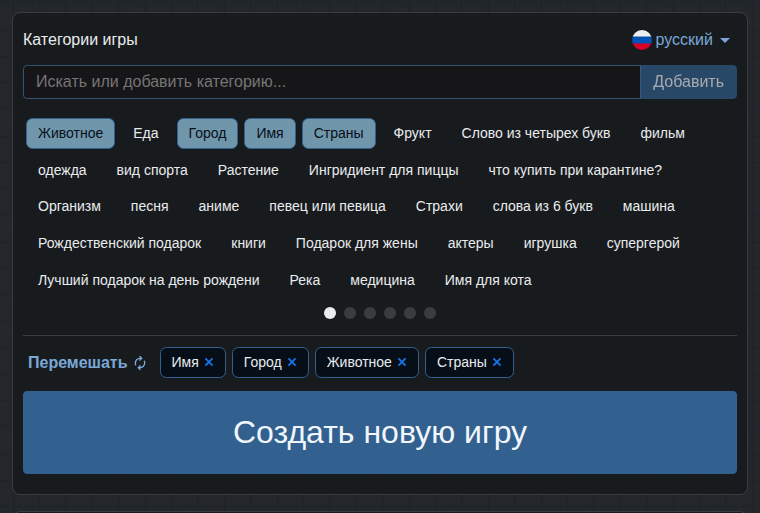Pick the Река category
Viewport: 760px width, 513px height.
pyautogui.click(x=305, y=280)
